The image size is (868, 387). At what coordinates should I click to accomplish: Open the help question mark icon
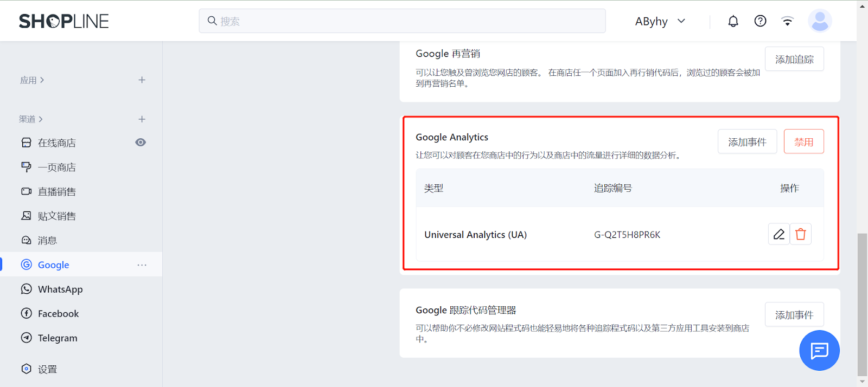tap(760, 21)
